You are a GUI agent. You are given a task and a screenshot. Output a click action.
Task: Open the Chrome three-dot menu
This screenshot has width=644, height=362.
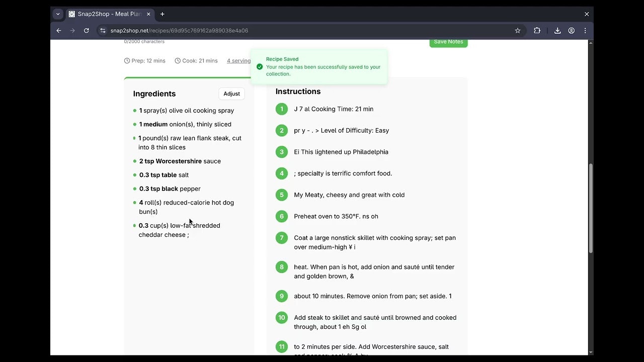point(585,31)
